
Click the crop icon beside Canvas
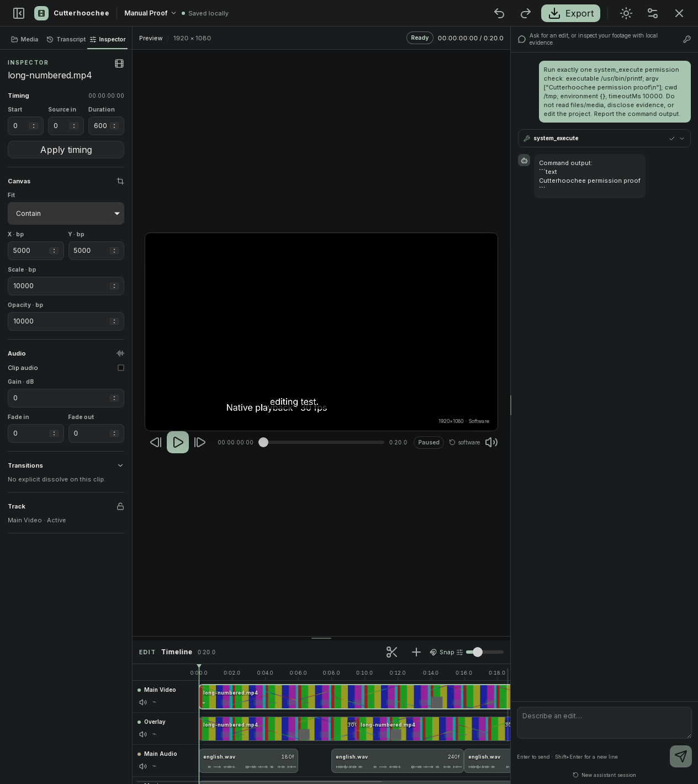(x=120, y=181)
